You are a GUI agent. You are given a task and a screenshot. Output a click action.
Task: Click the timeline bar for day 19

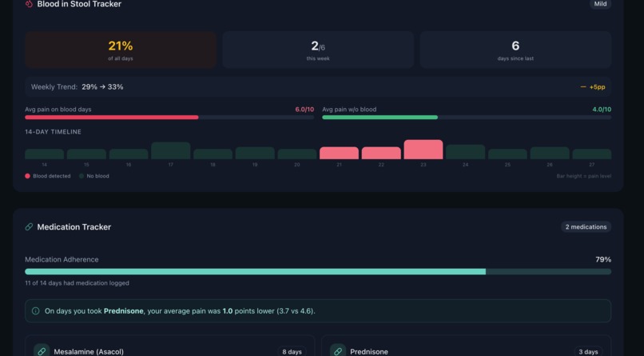click(x=255, y=153)
